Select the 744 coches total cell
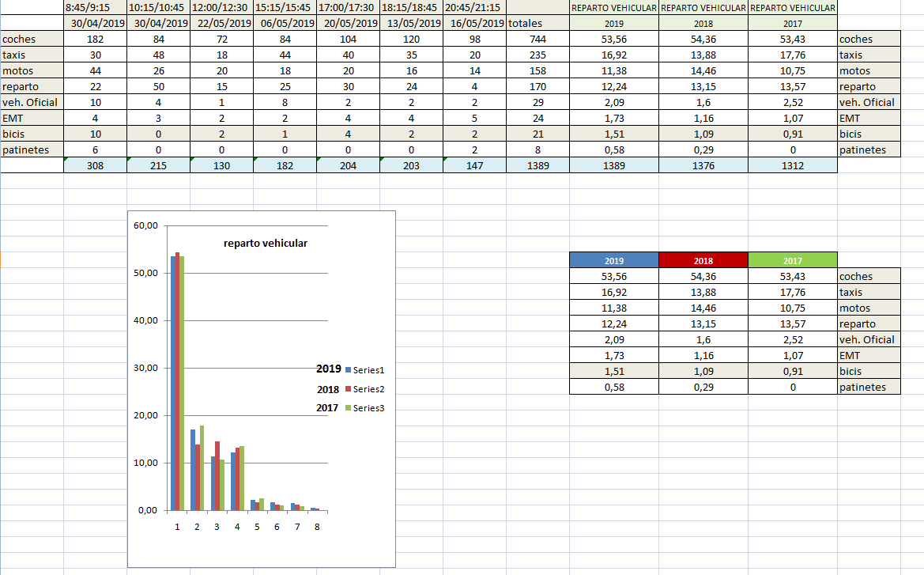This screenshot has width=924, height=575. (x=538, y=39)
